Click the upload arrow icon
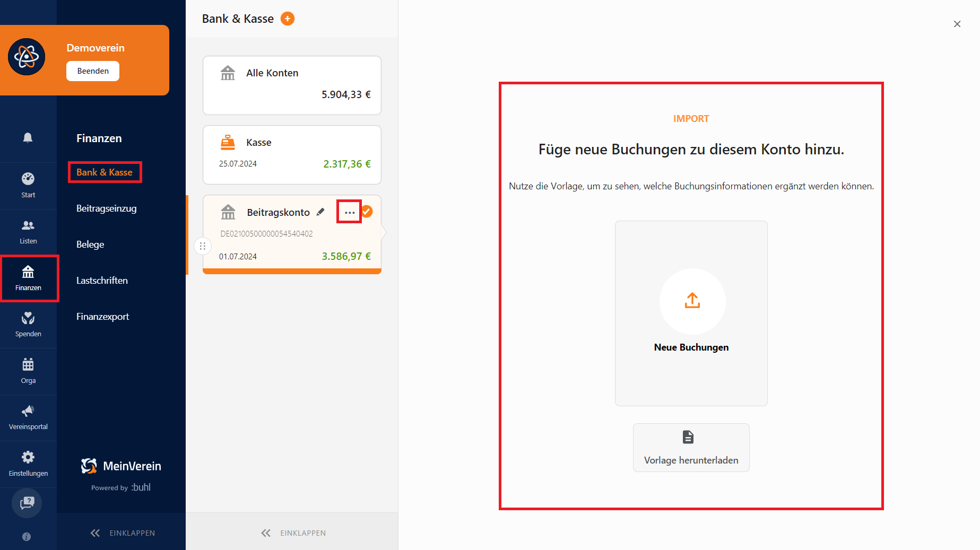 (x=692, y=301)
